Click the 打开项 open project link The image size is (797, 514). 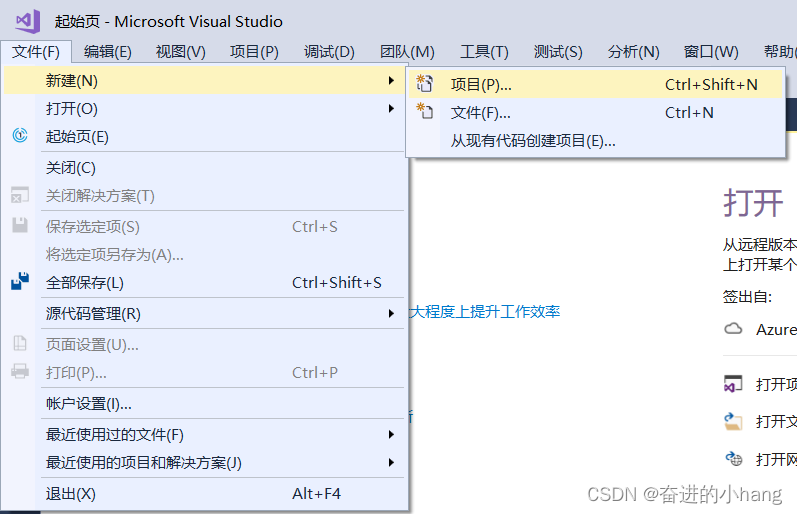pos(776,384)
